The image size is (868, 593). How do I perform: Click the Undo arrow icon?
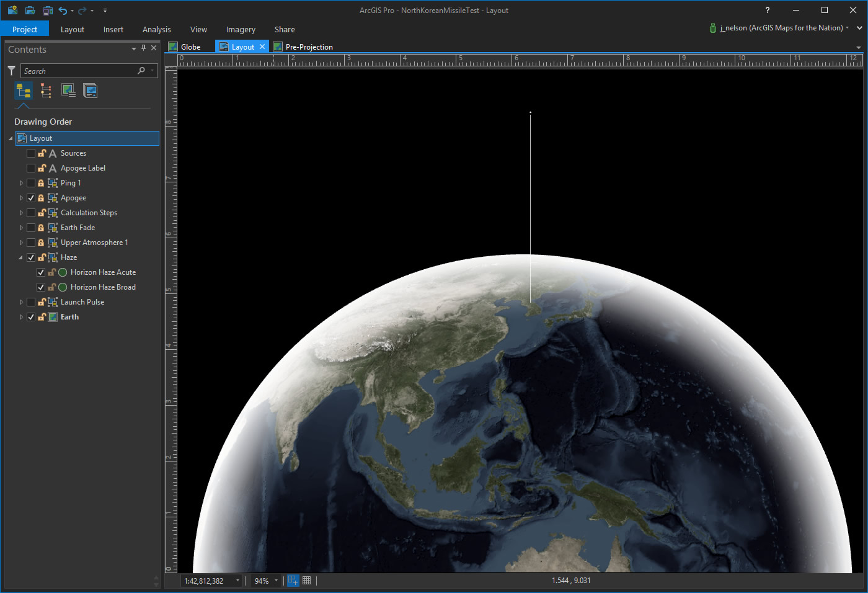(63, 11)
